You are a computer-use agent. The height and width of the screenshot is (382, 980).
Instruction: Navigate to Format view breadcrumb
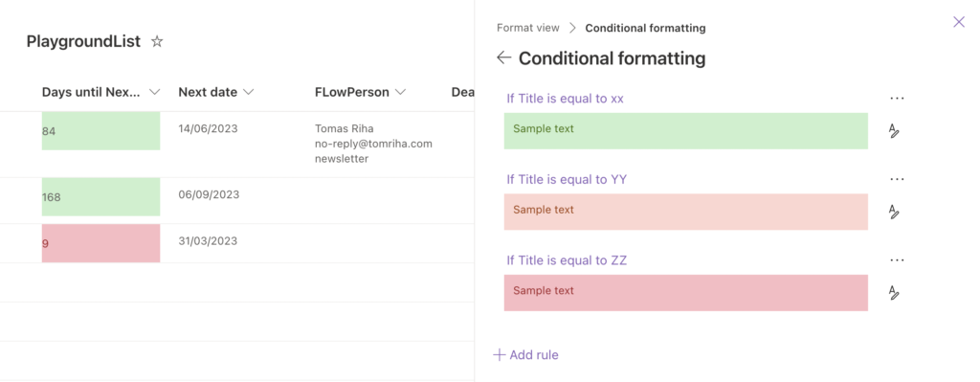(x=528, y=28)
